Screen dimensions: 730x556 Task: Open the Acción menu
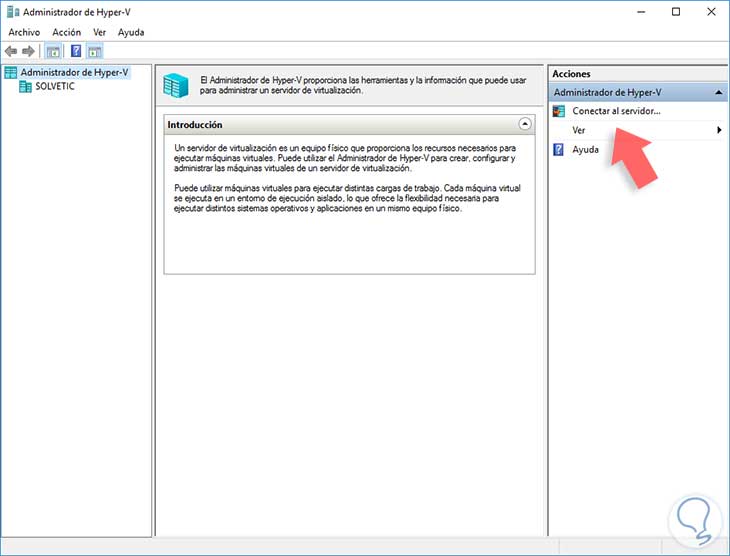(x=67, y=32)
